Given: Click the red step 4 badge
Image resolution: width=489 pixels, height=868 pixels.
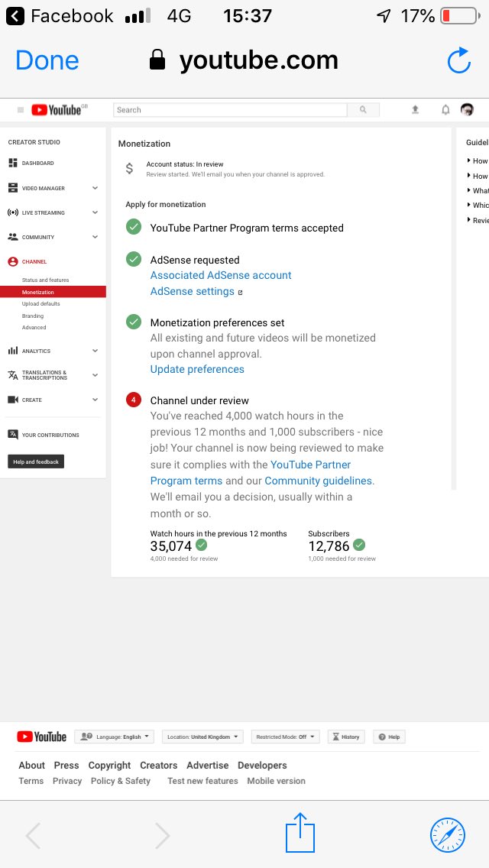Looking at the screenshot, I should 134,400.
